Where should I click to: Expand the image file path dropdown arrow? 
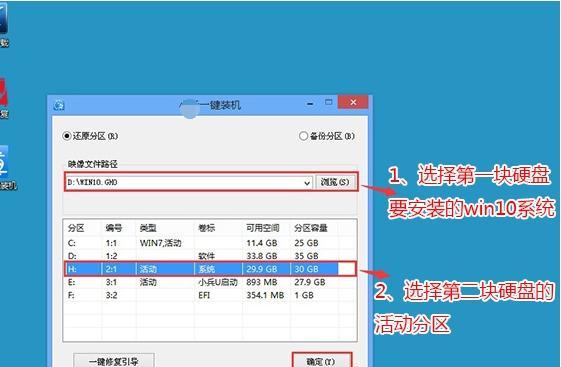pyautogui.click(x=307, y=183)
